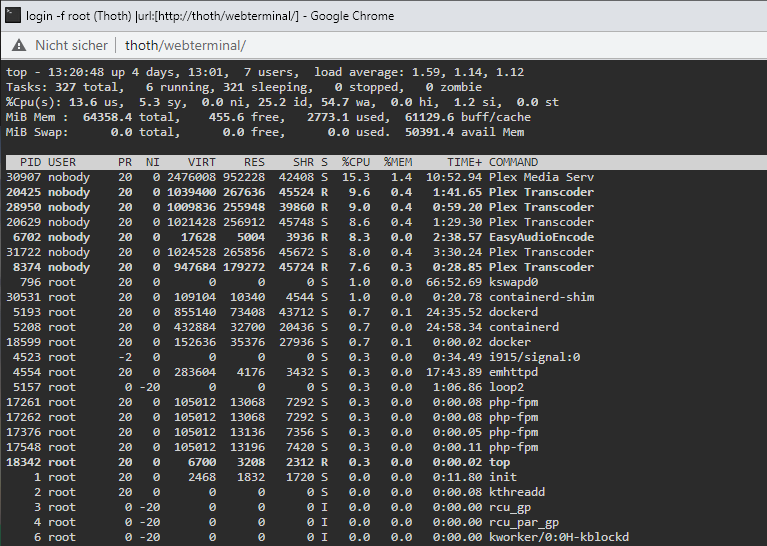Click the 'top' command with PID 18342
Viewport: 767px width, 546px height.
[x=499, y=462]
